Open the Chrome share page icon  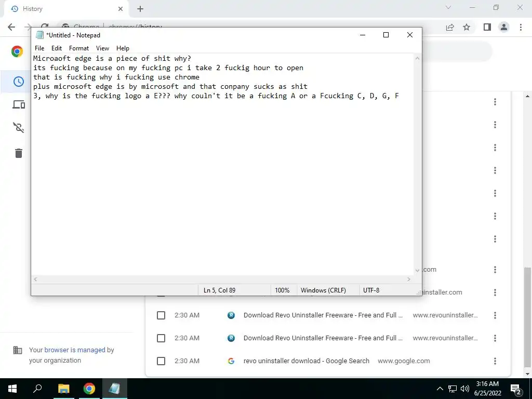pyautogui.click(x=450, y=27)
